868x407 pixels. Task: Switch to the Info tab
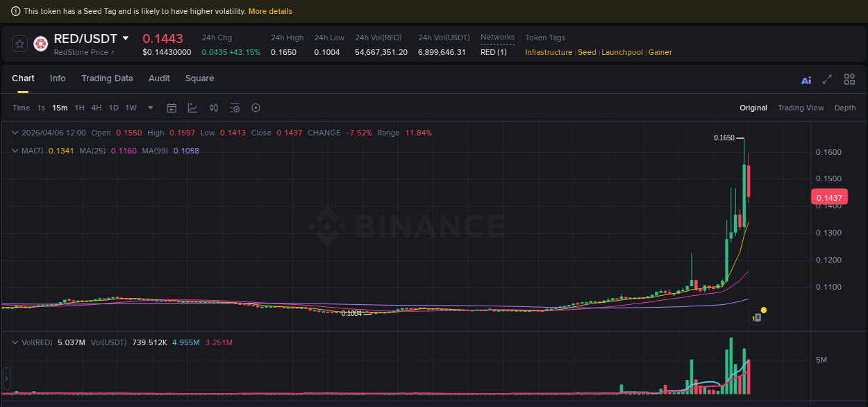click(x=58, y=78)
